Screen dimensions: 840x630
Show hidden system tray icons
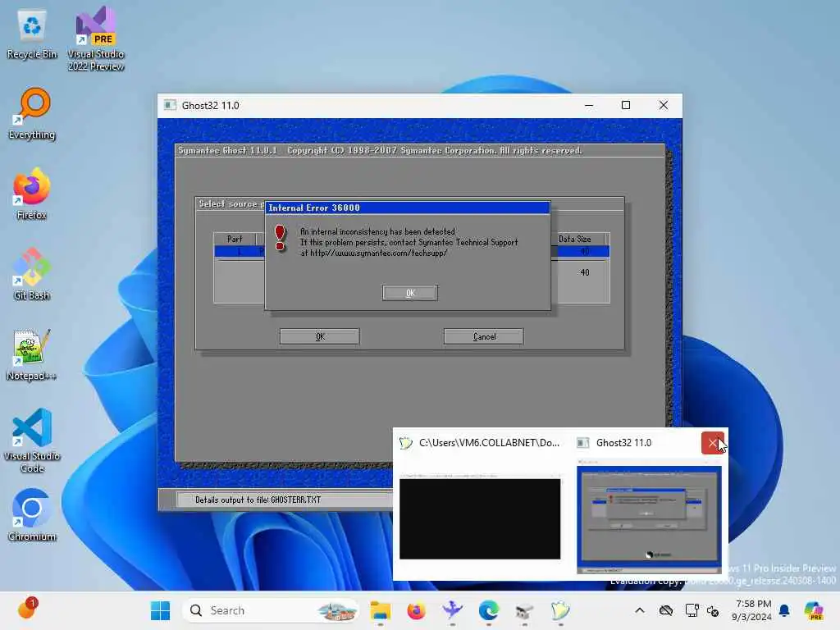640,610
